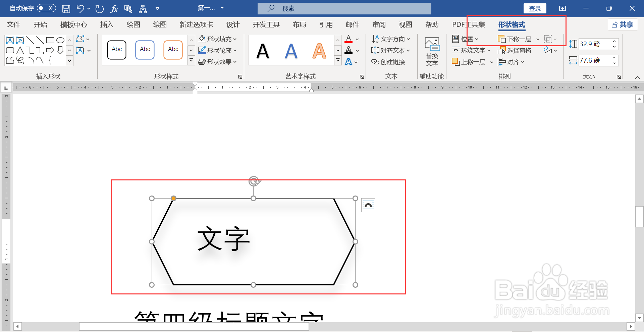The width and height of the screenshot is (644, 332).
Task: Apply the black outline Abc shape style
Action: pos(117,50)
